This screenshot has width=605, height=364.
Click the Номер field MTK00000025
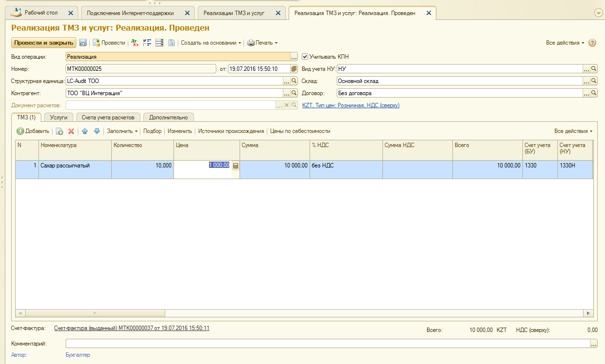pos(140,69)
